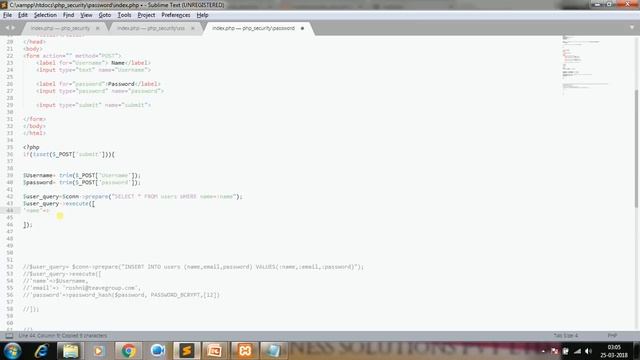Launch Internet Explorer from the taskbar
This screenshot has width=640, height=360.
[x=41, y=351]
